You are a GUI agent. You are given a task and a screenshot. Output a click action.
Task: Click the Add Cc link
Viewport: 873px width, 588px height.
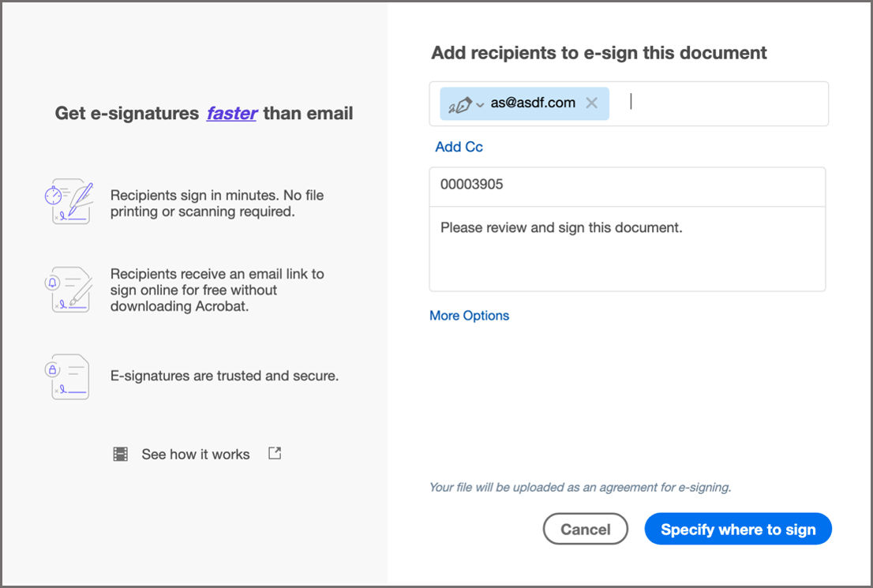459,147
